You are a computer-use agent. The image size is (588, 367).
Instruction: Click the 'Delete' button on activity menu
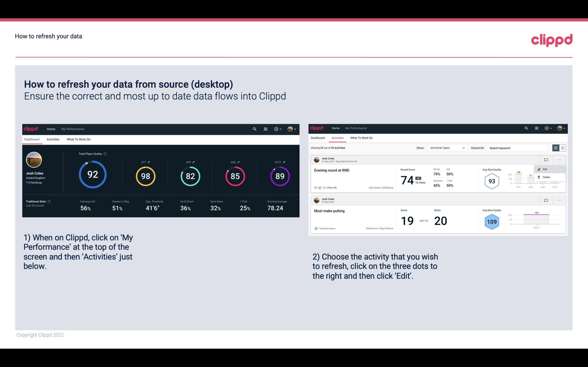click(x=546, y=177)
